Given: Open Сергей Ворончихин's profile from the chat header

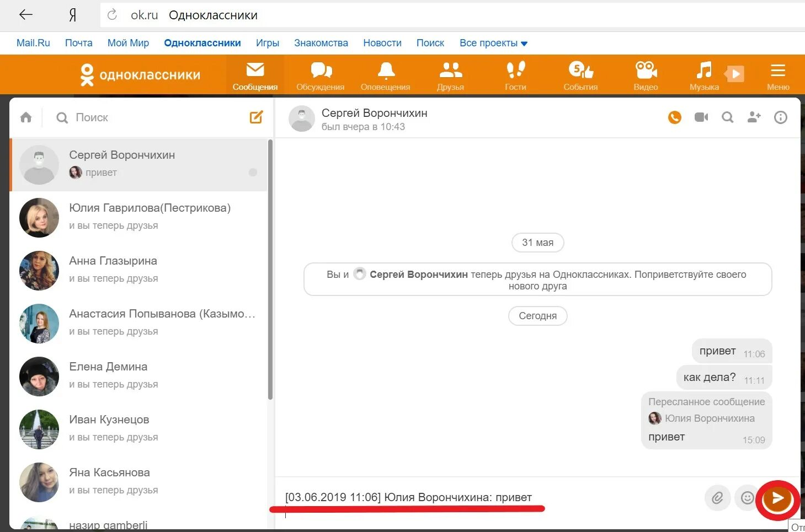Looking at the screenshot, I should (x=374, y=113).
